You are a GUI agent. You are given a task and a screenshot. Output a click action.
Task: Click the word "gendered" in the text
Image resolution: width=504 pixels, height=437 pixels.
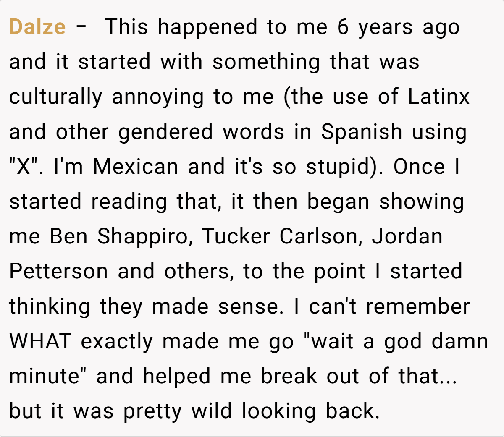(165, 132)
